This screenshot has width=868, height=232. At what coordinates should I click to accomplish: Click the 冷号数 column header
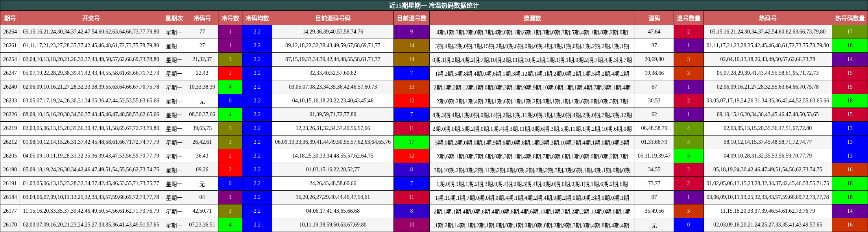point(230,18)
